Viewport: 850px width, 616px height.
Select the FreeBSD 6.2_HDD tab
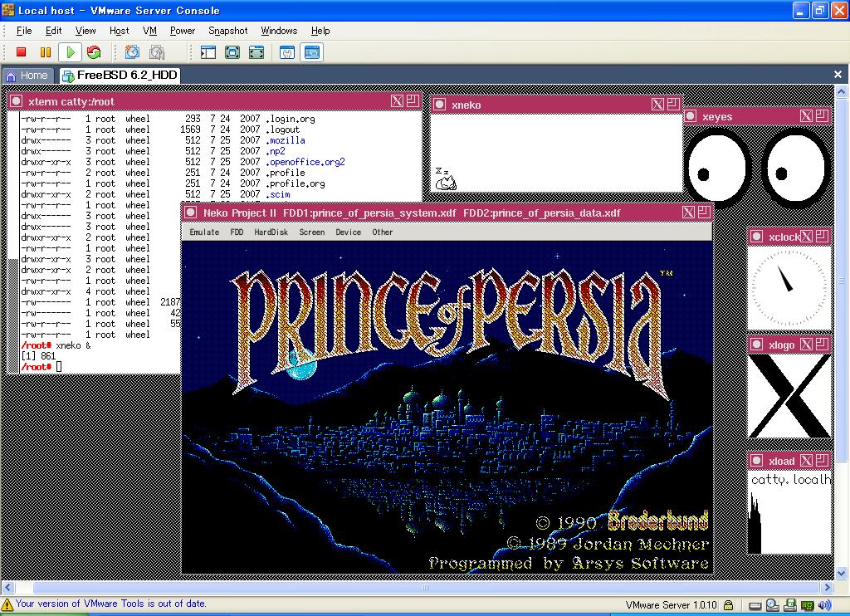(x=120, y=75)
